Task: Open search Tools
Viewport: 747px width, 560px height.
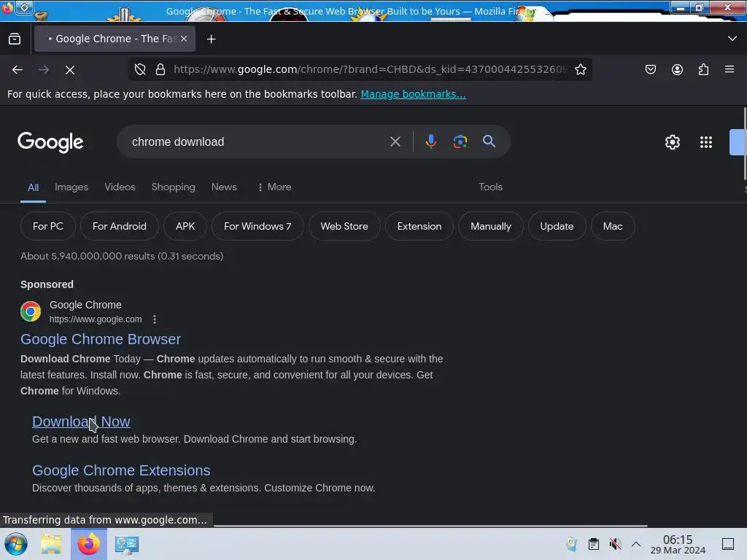Action: pos(491,187)
